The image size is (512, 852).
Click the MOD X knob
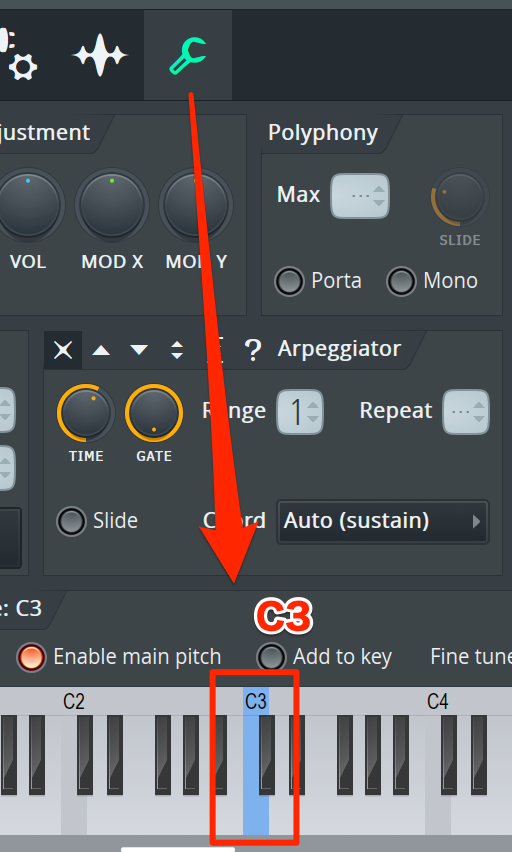(x=111, y=205)
